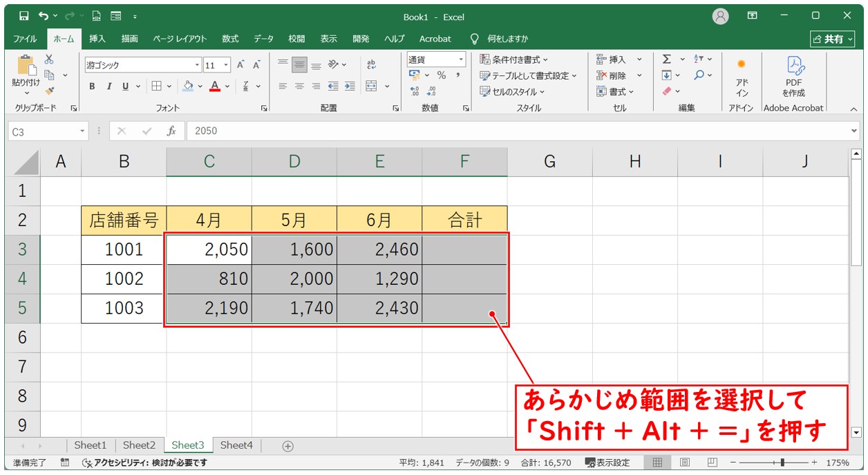868x475 pixels.
Task: Switch to the Sheet1 worksheet tab
Action: point(91,446)
